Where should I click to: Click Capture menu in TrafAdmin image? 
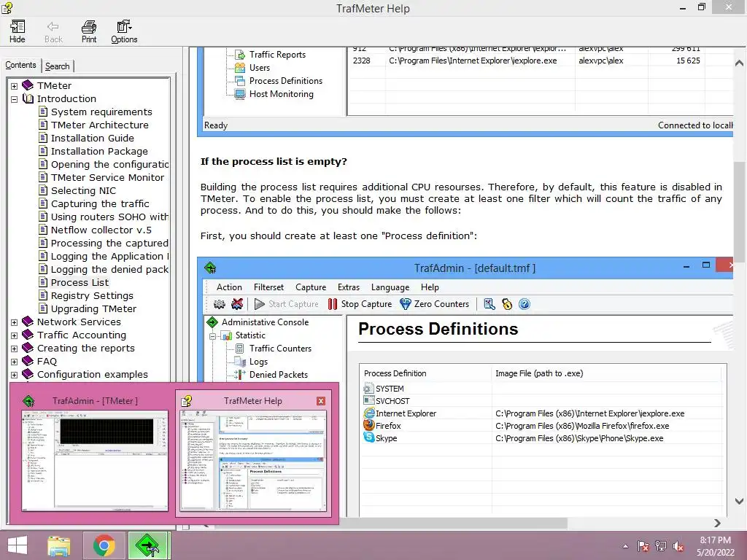point(311,287)
